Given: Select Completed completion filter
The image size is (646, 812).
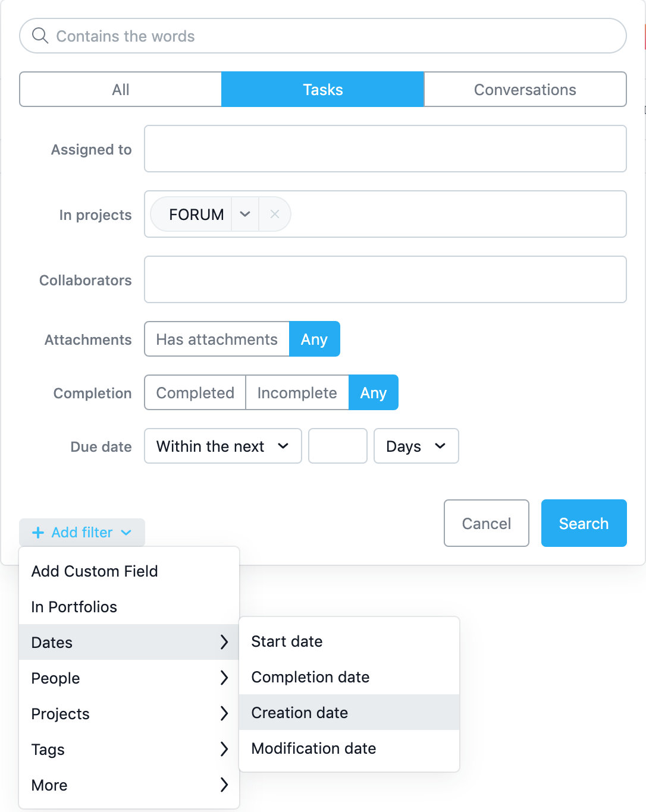Looking at the screenshot, I should [x=195, y=392].
